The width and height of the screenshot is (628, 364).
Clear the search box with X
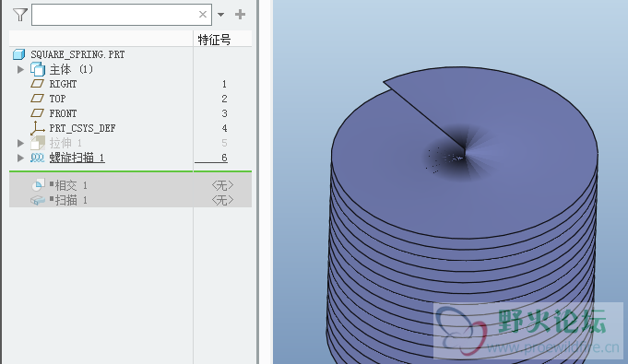tap(203, 15)
